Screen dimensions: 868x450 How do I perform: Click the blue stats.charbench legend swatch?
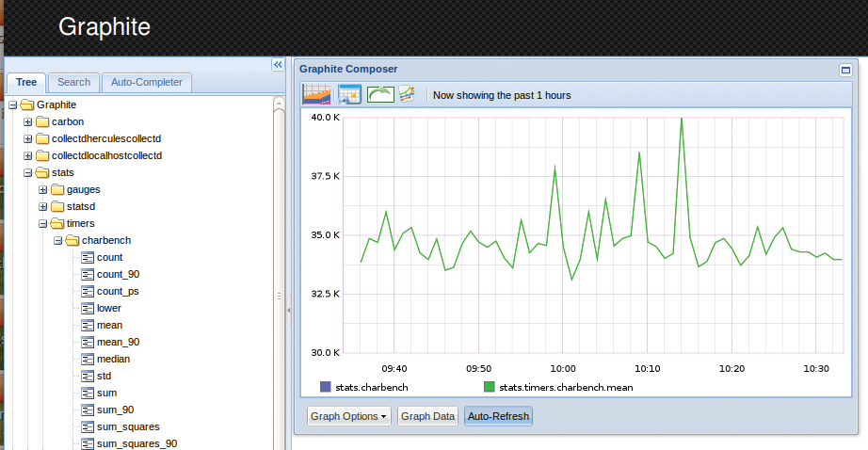pos(326,387)
